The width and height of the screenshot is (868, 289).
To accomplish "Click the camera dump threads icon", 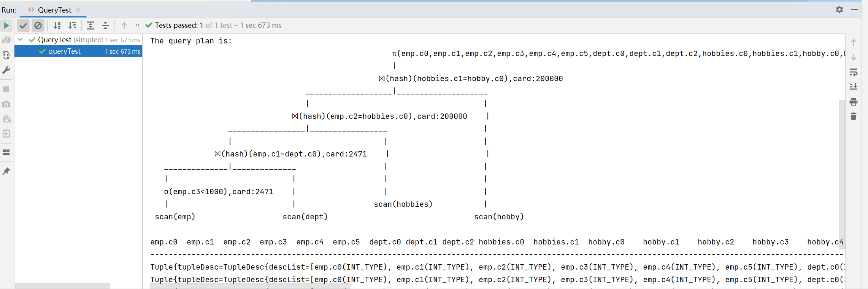I will point(6,104).
